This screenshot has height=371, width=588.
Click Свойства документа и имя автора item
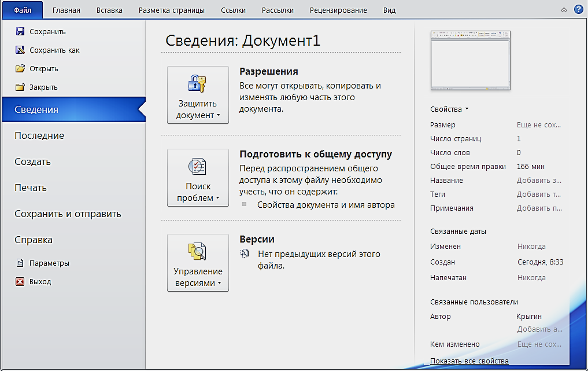326,205
